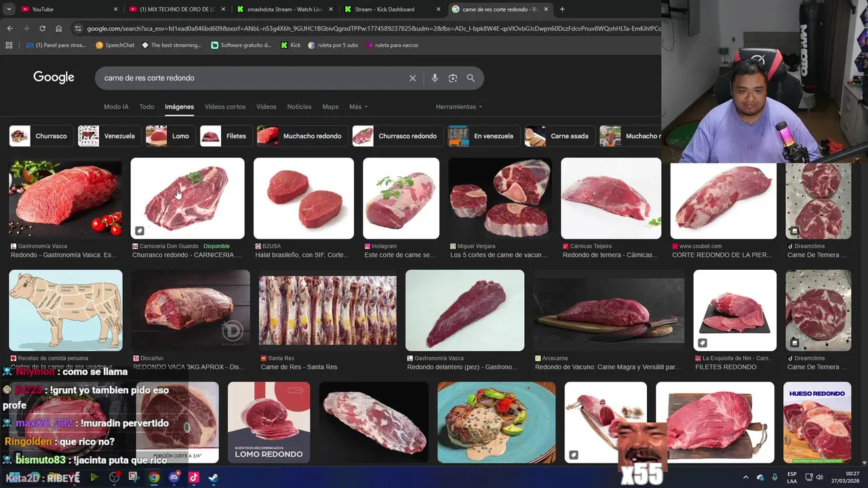
Task: Click the browser address bar URL
Action: point(373,28)
